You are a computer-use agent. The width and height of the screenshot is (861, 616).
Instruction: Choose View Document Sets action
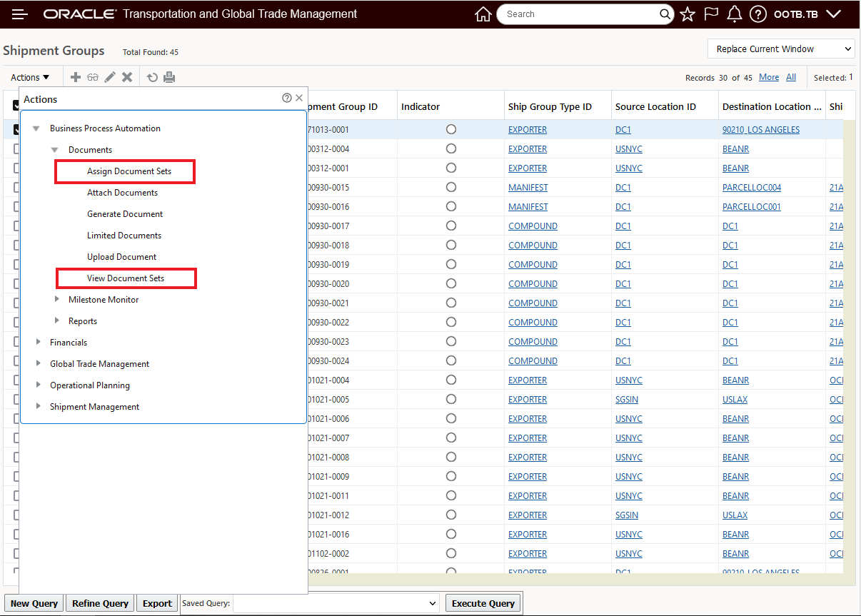pos(126,278)
